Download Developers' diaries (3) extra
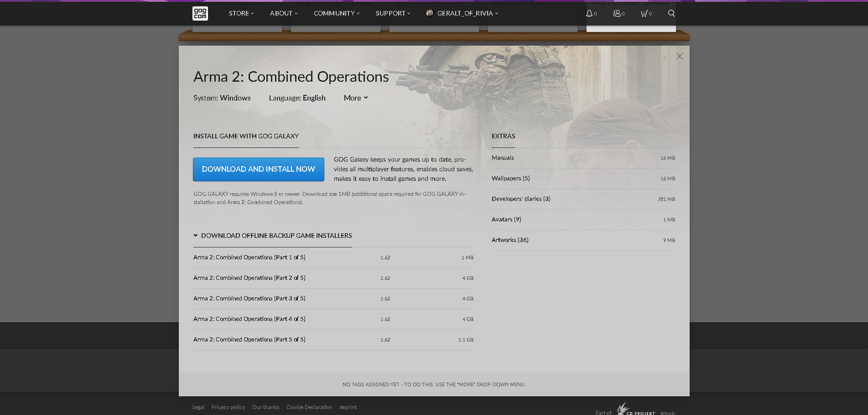The height and width of the screenshot is (415, 868). coord(583,199)
